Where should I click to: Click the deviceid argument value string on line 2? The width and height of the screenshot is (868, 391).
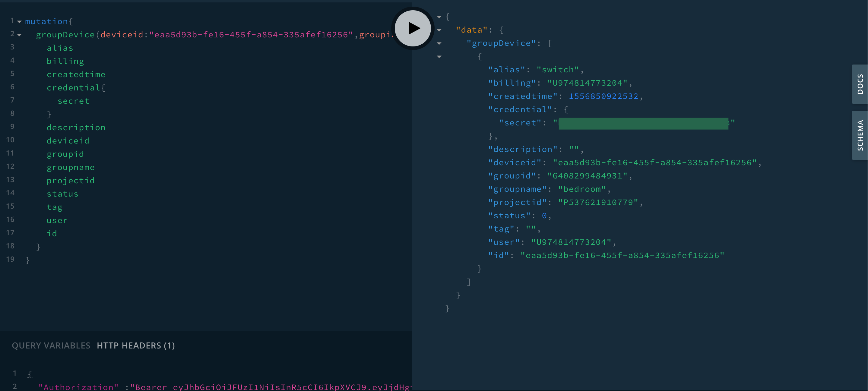coord(251,35)
